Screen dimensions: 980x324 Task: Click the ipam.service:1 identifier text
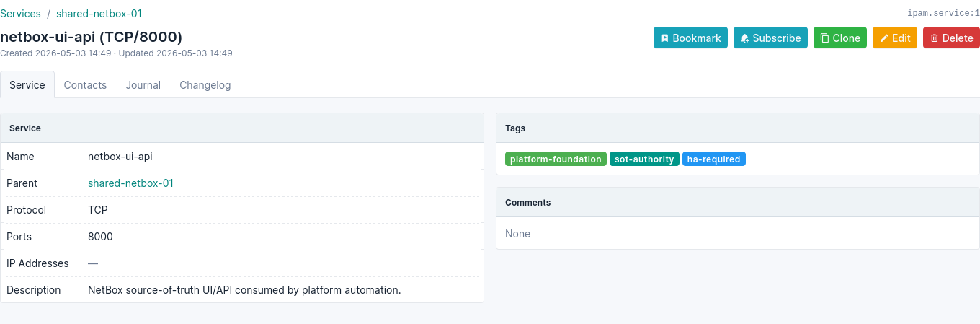(x=943, y=13)
